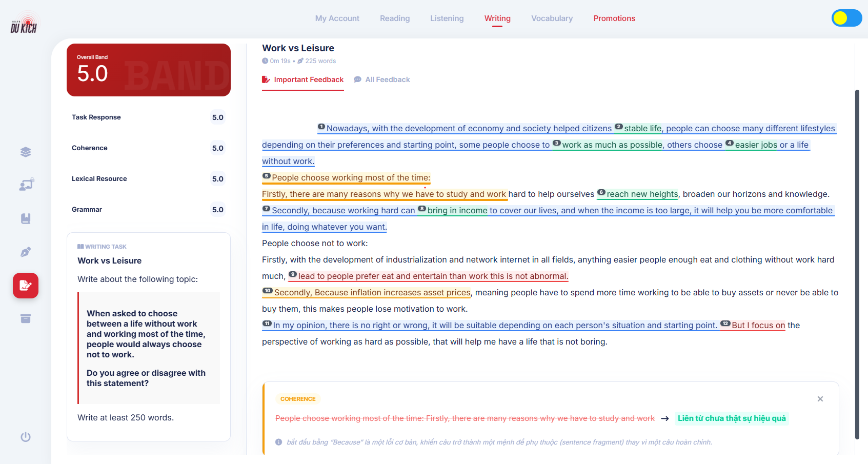The height and width of the screenshot is (464, 868).
Task: Click feedback marker 11 before In my opinion
Action: click(x=267, y=324)
